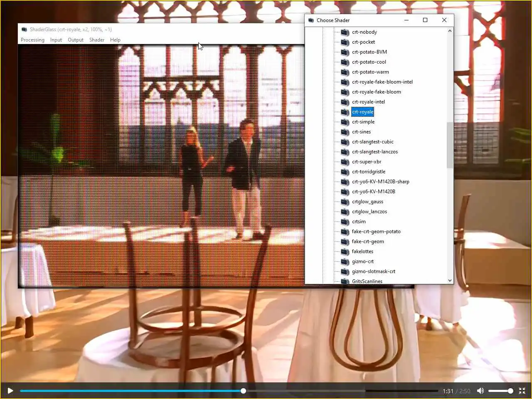Switch to the crt-simple shader
This screenshot has width=532, height=399.
point(363,122)
